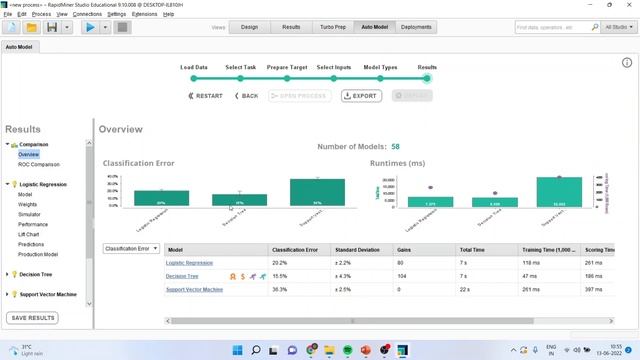Screen dimensions: 640x360
Task: Open the Logistic Regression model link
Action: pyautogui.click(x=189, y=263)
